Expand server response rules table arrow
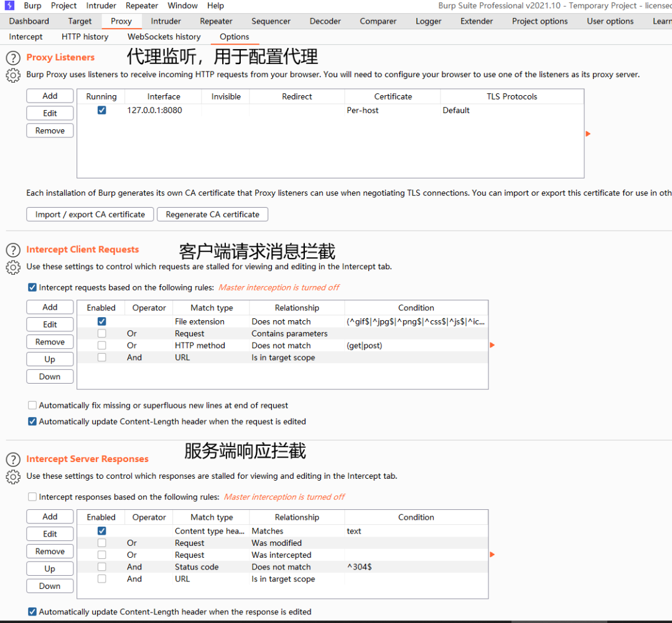Viewport: 672px width, 623px height. (x=492, y=555)
